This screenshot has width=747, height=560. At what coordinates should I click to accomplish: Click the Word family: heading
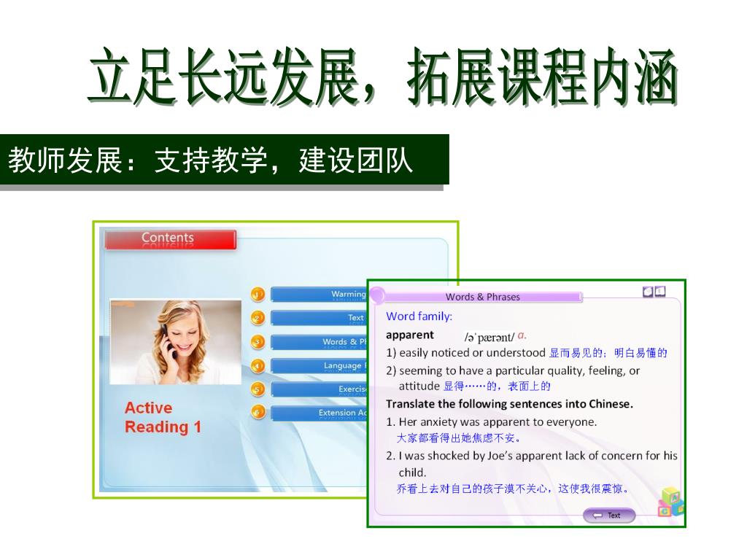419,316
